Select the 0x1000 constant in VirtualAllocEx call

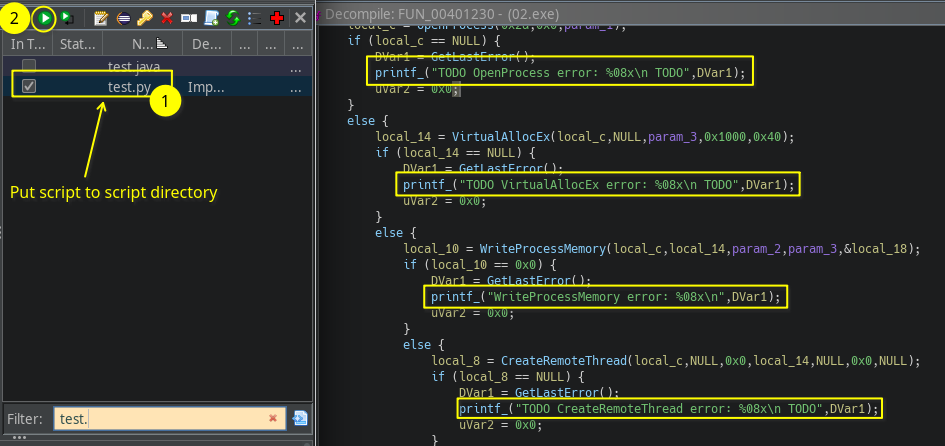[725, 137]
